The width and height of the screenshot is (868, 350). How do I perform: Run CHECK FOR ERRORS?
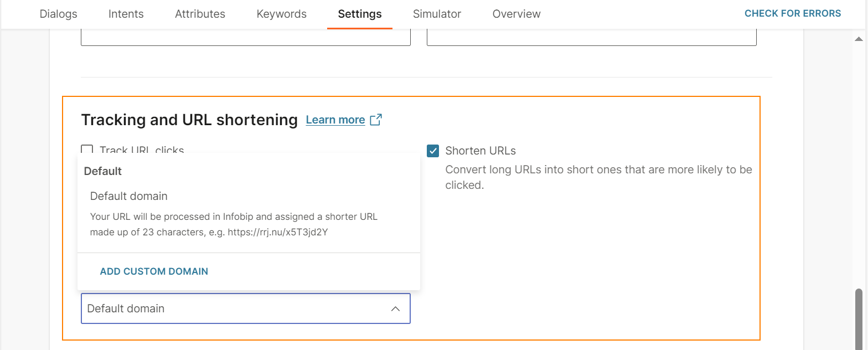792,13
